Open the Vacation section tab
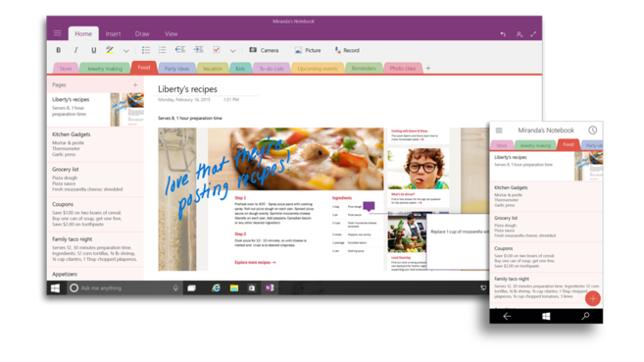This screenshot has height=362, width=644. [x=213, y=69]
